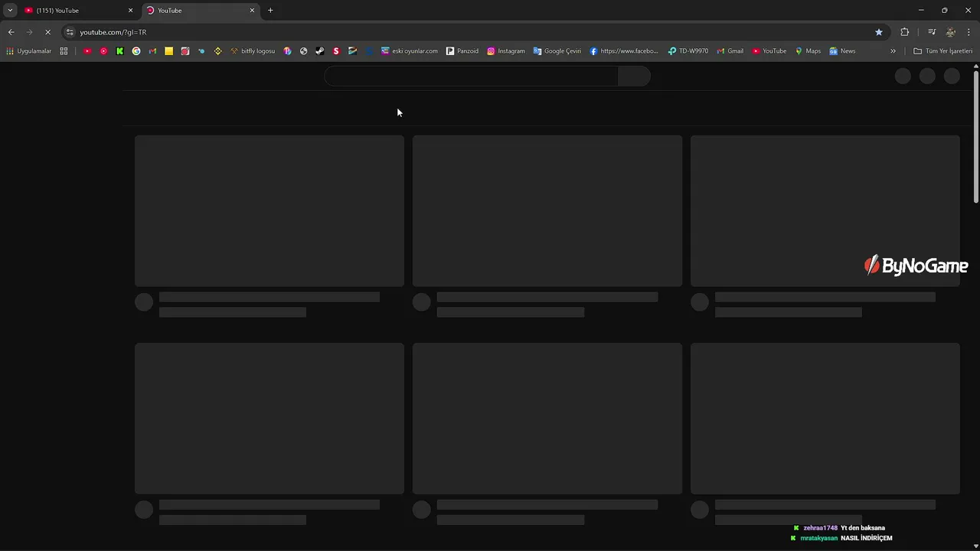View site information icon in address bar
Viewport: 980px width, 551px height.
tap(70, 32)
